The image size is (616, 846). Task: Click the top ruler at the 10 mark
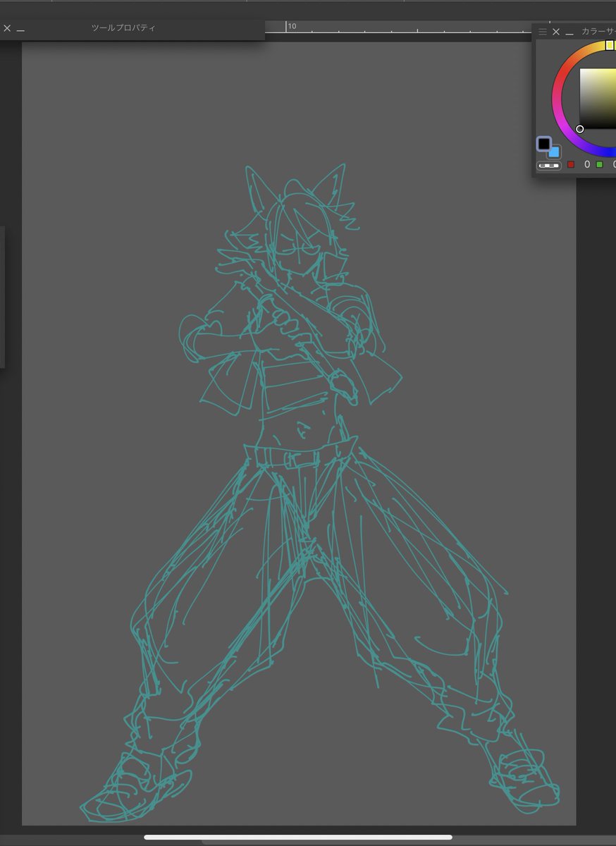pos(291,26)
